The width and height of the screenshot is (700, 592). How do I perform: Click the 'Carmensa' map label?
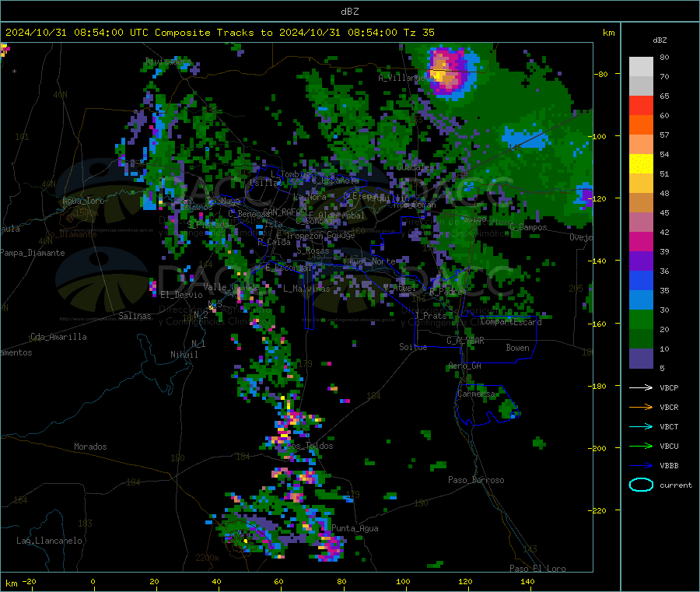point(476,394)
